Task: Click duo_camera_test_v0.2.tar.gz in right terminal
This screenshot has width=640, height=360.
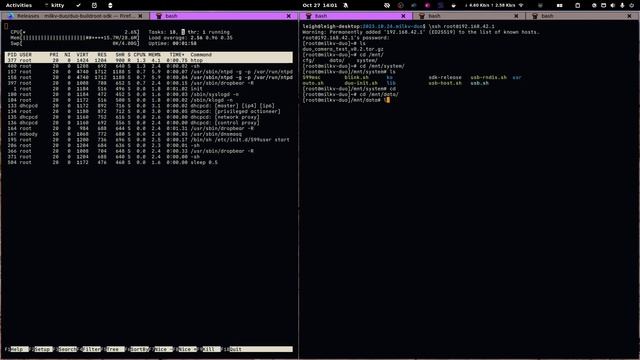Action: 343,49
